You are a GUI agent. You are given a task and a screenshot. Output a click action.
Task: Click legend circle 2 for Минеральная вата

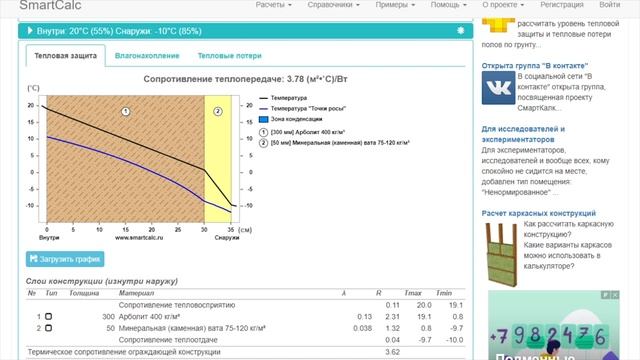(x=263, y=143)
